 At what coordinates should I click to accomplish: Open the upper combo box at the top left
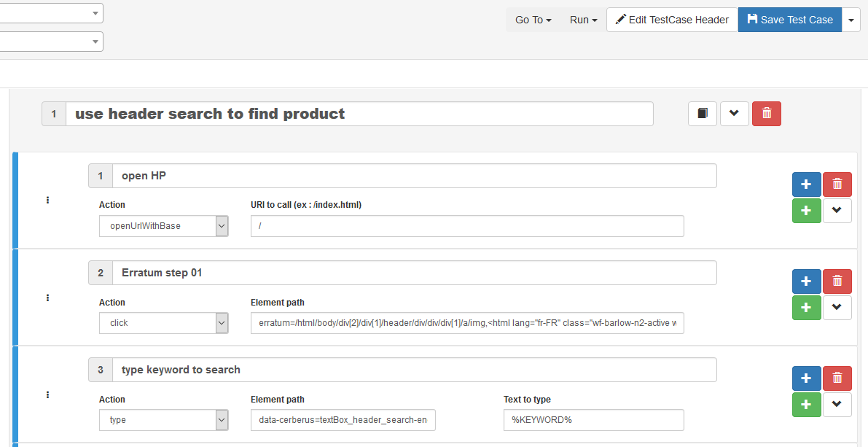51,12
